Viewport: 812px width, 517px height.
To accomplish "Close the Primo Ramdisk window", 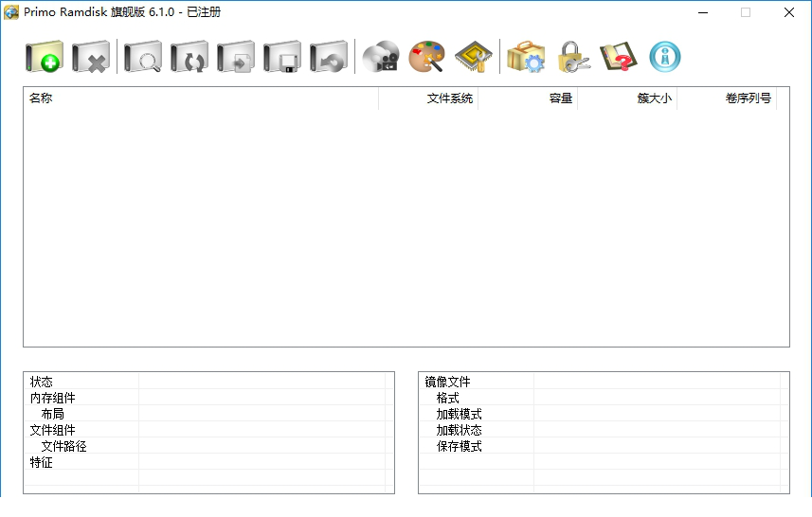I will [788, 12].
